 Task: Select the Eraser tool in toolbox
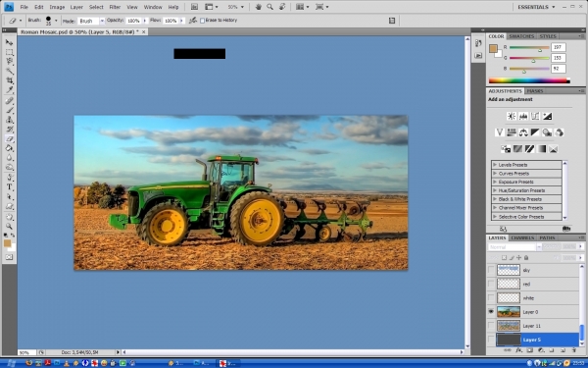pos(10,138)
